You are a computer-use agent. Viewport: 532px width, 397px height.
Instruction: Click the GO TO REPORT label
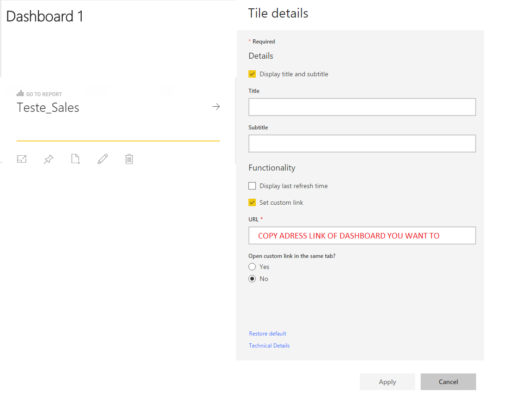click(44, 94)
